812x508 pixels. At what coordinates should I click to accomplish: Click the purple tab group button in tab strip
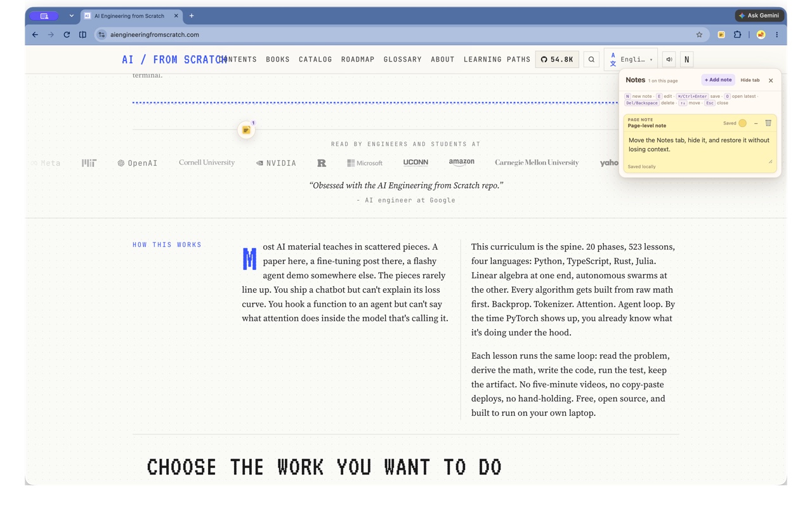44,16
